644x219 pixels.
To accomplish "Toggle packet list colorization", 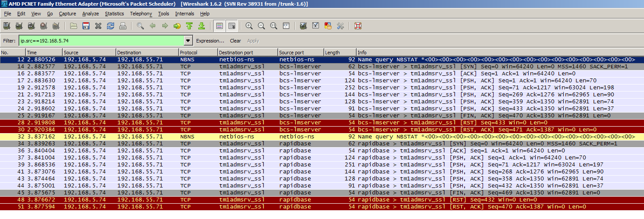I will click(x=219, y=26).
